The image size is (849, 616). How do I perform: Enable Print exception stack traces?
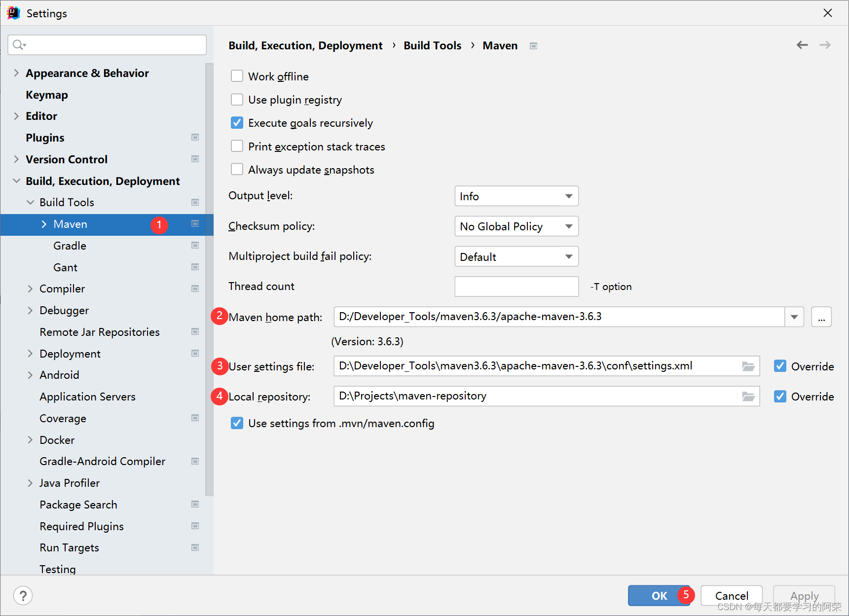coord(237,146)
